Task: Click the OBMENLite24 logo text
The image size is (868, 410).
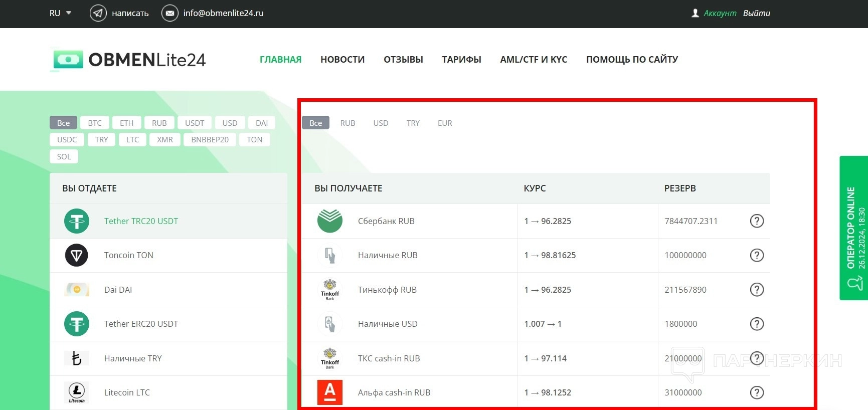Action: click(147, 60)
